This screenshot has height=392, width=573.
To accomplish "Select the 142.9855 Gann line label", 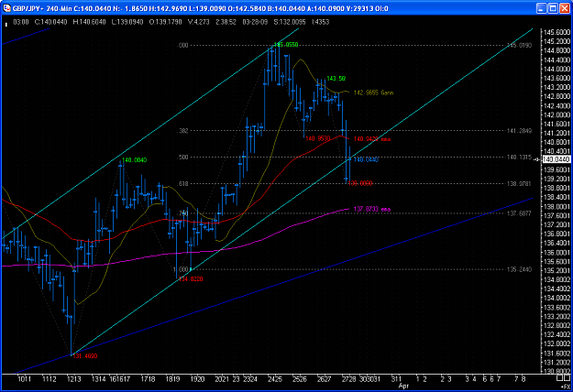I will pyautogui.click(x=373, y=93).
